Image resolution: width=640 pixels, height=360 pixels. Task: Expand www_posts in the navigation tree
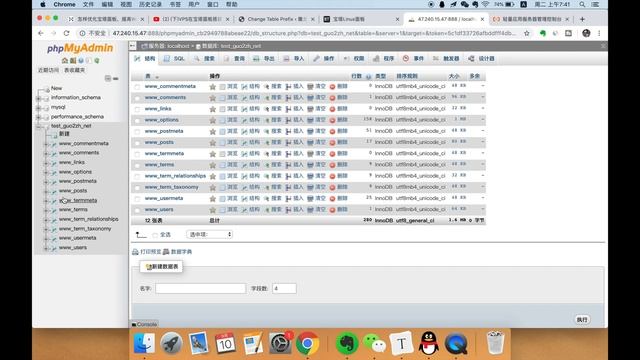tap(46, 191)
